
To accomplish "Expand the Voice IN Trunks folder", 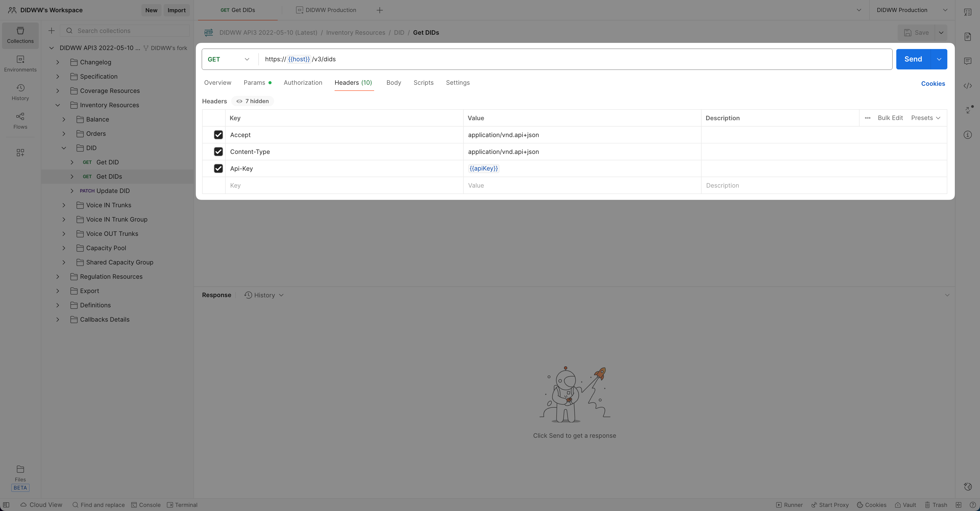I will 64,205.
